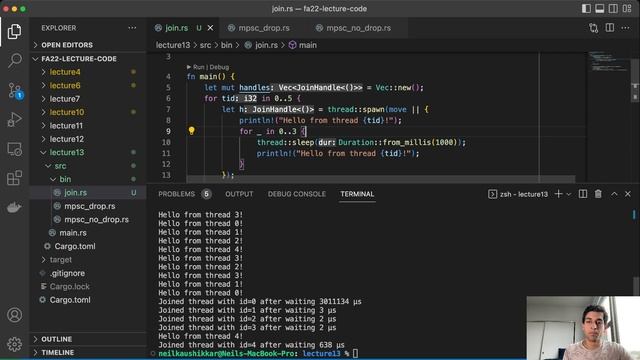Expand the target folder

pyautogui.click(x=88, y=260)
